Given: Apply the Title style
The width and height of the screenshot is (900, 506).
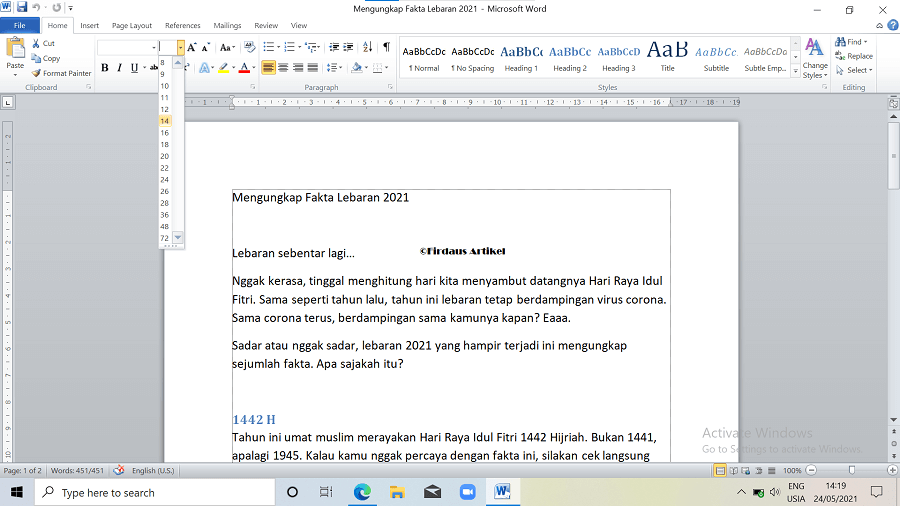Looking at the screenshot, I should pos(667,59).
